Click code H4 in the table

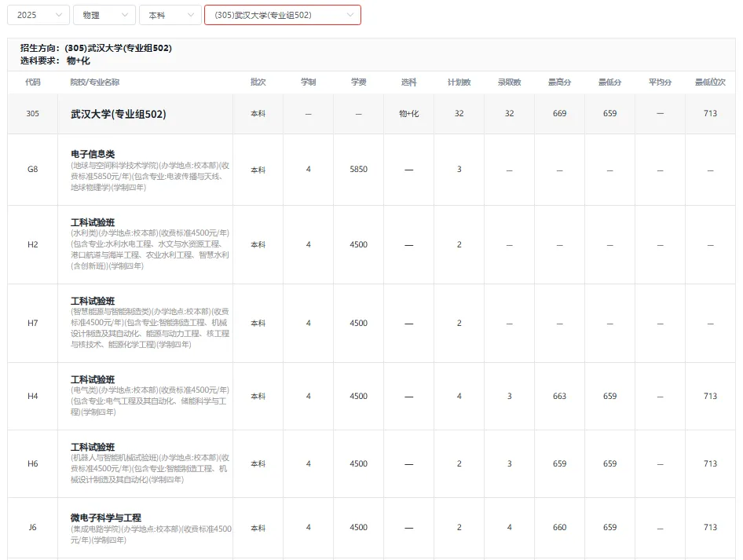tap(33, 396)
